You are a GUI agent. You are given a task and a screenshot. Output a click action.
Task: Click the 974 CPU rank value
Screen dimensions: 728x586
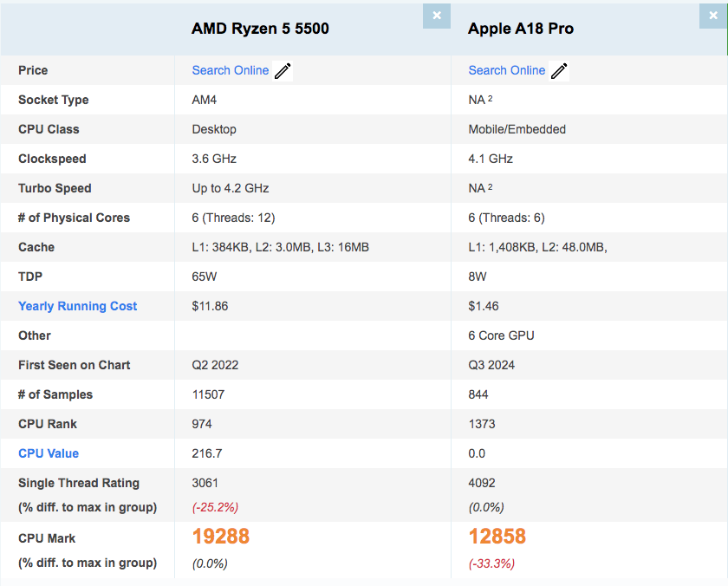click(202, 425)
